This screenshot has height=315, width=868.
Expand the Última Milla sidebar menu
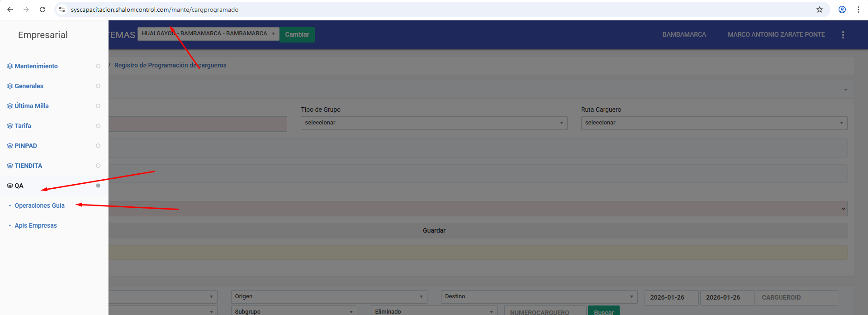pos(32,106)
